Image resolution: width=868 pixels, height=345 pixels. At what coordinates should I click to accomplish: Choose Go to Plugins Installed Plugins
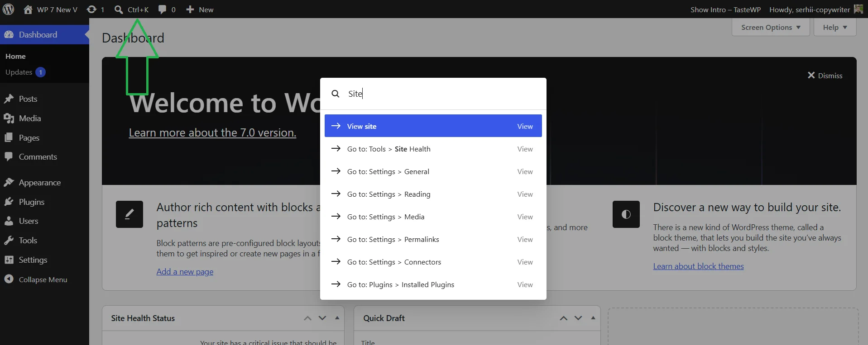point(433,284)
